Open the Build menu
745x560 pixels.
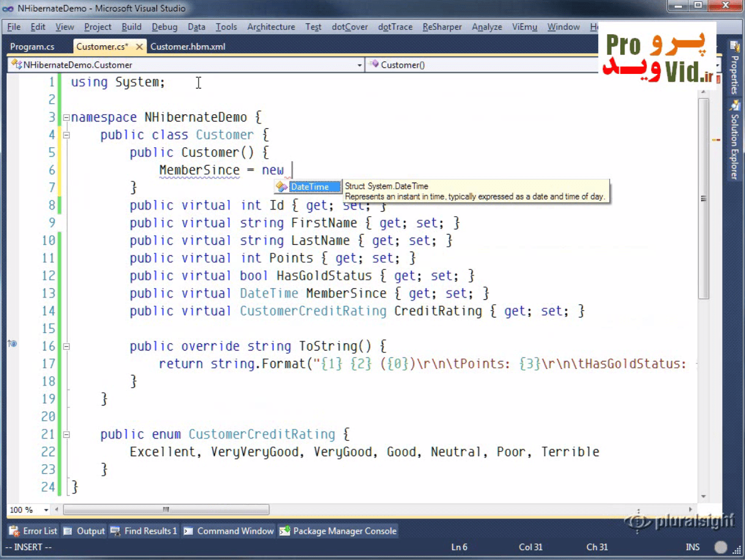click(x=131, y=27)
